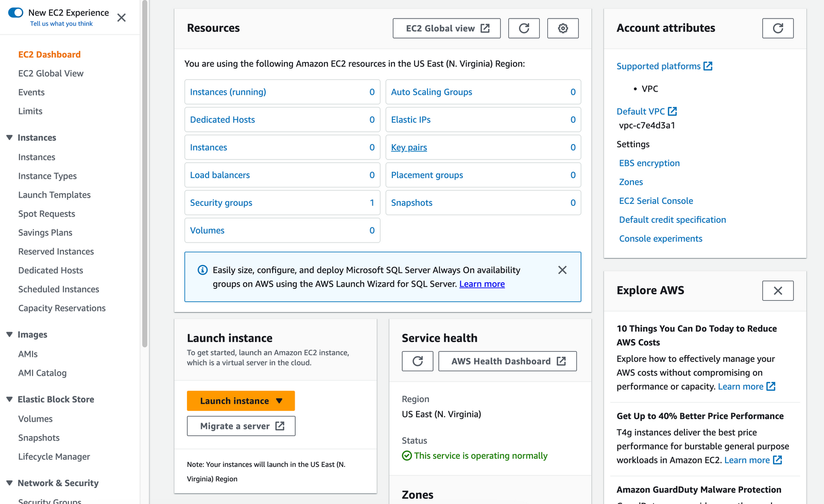
Task: Refresh Account attributes panel
Action: coord(778,28)
